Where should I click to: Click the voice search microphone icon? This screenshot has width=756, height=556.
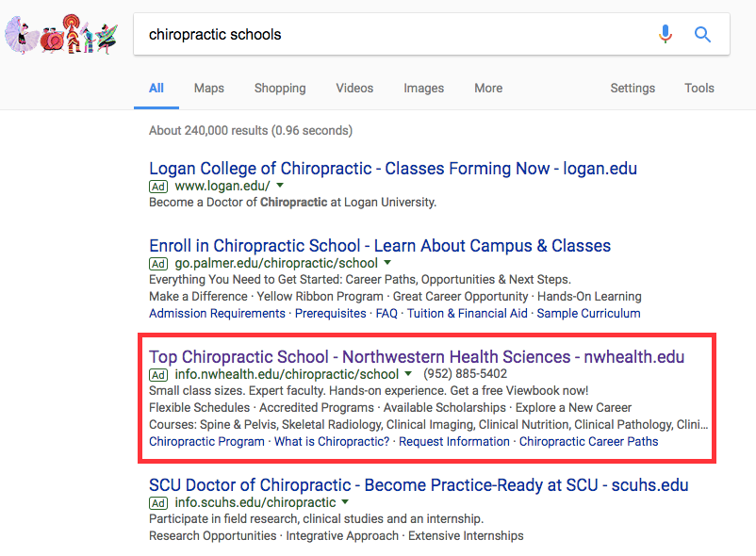(666, 34)
